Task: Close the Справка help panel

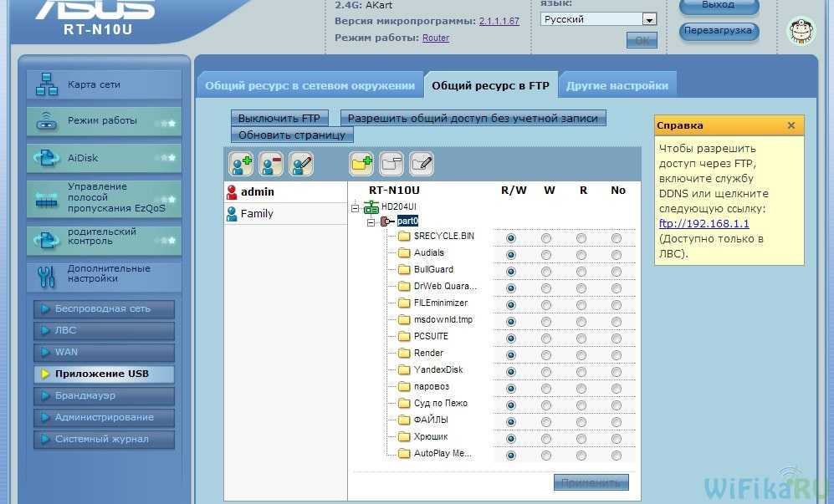Action: click(791, 125)
